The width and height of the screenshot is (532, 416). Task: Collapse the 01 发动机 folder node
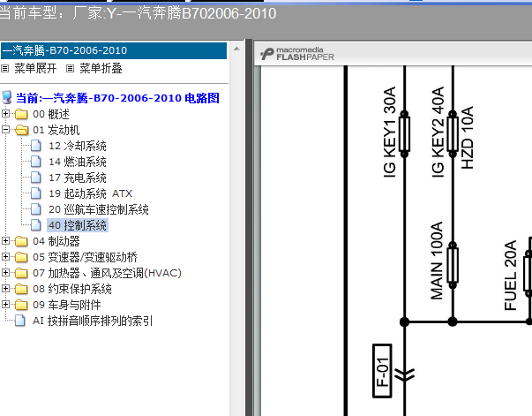5,129
